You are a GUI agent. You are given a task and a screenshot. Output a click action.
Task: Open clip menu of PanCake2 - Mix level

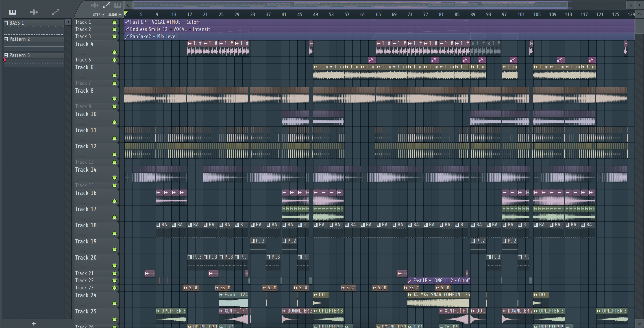coord(127,37)
